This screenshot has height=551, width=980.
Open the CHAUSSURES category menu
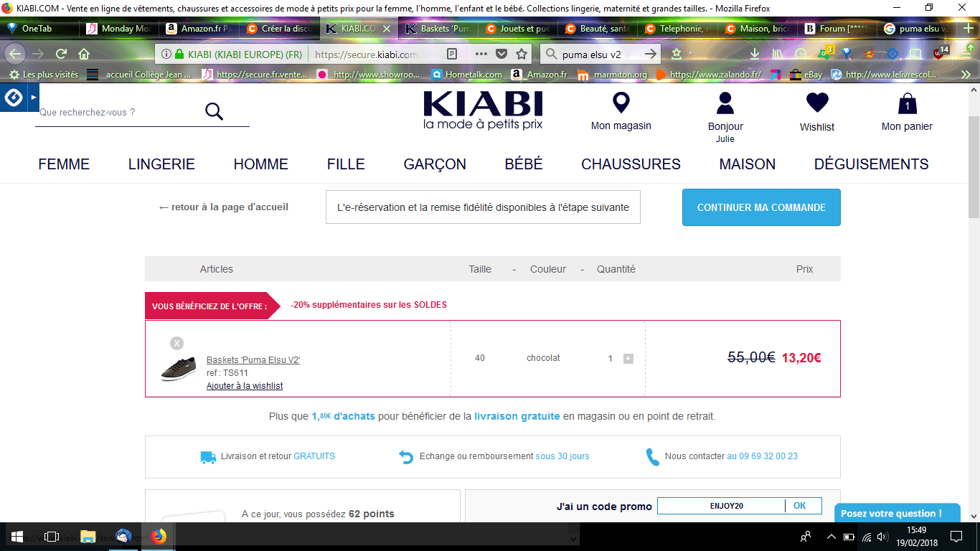631,164
